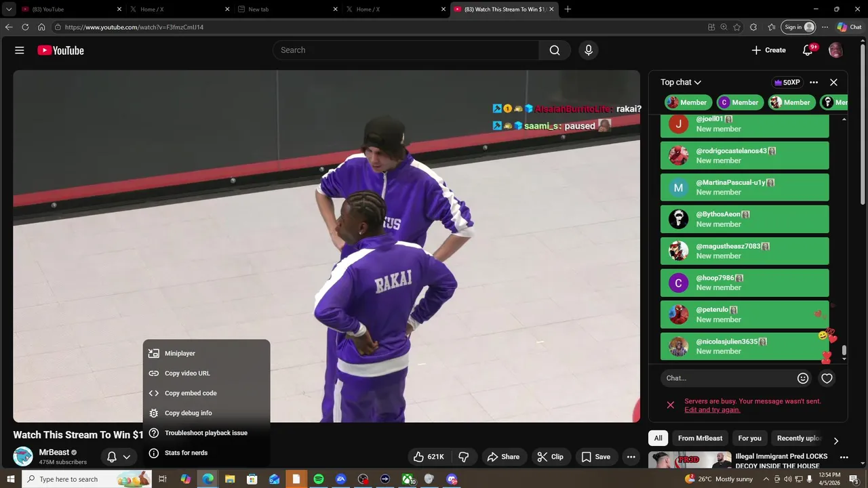Go back in the browser
The width and height of the screenshot is (868, 488).
[x=9, y=27]
